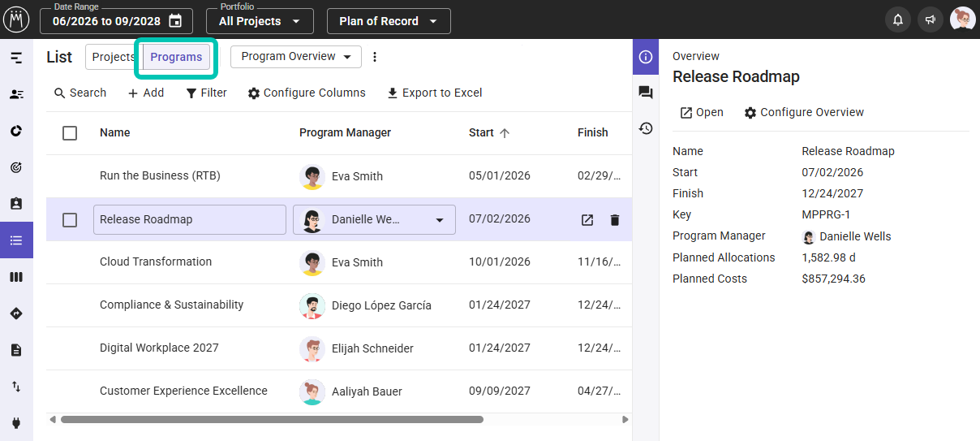Sort by the Name column header
Viewport: 980px width, 441px height.
point(114,133)
